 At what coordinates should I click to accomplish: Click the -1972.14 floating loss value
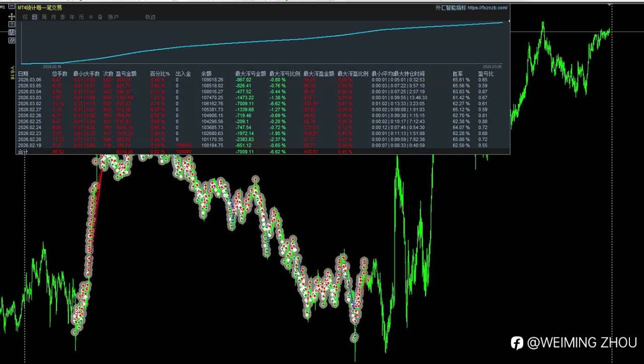[245, 133]
